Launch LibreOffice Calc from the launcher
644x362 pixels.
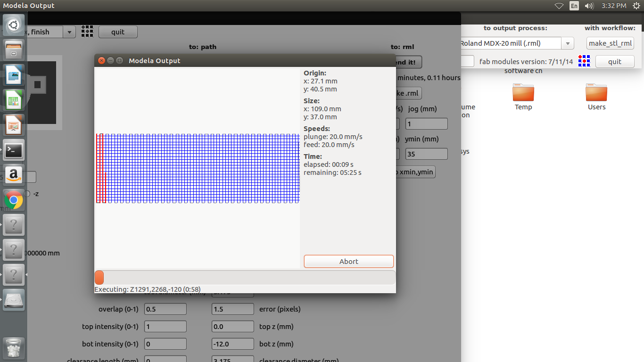(x=14, y=100)
